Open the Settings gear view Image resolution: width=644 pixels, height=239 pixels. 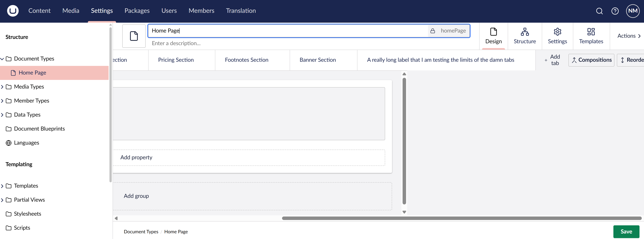pyautogui.click(x=557, y=36)
